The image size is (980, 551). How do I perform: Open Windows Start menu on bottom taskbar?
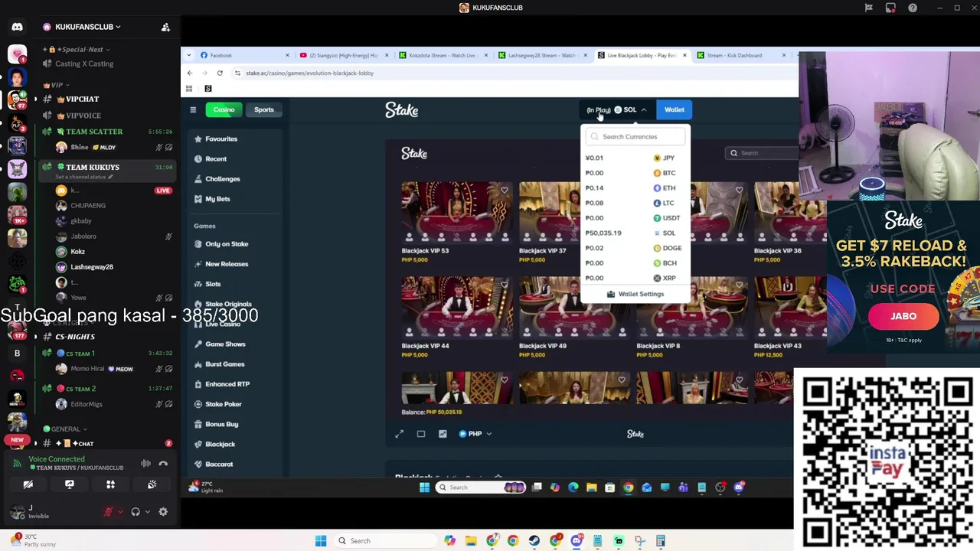pos(321,541)
